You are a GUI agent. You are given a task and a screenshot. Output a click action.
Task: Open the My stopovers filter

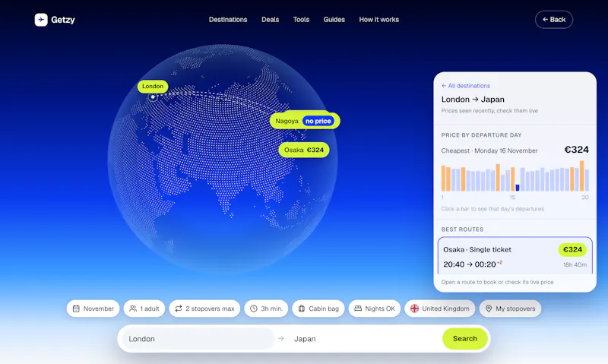click(x=510, y=309)
